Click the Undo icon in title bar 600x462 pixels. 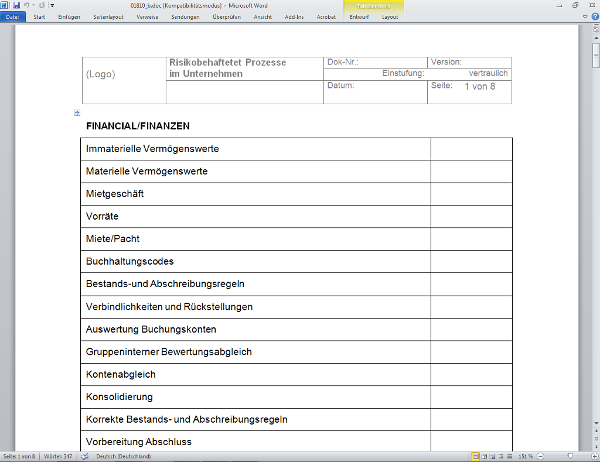[x=27, y=5]
